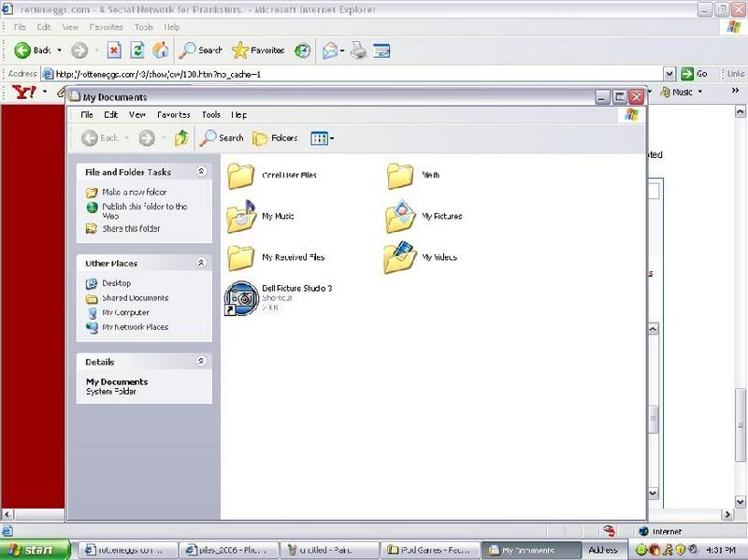Screen dimensions: 748x560
Task: Toggle Folders pane in My Documents toolbar
Action: pyautogui.click(x=275, y=138)
